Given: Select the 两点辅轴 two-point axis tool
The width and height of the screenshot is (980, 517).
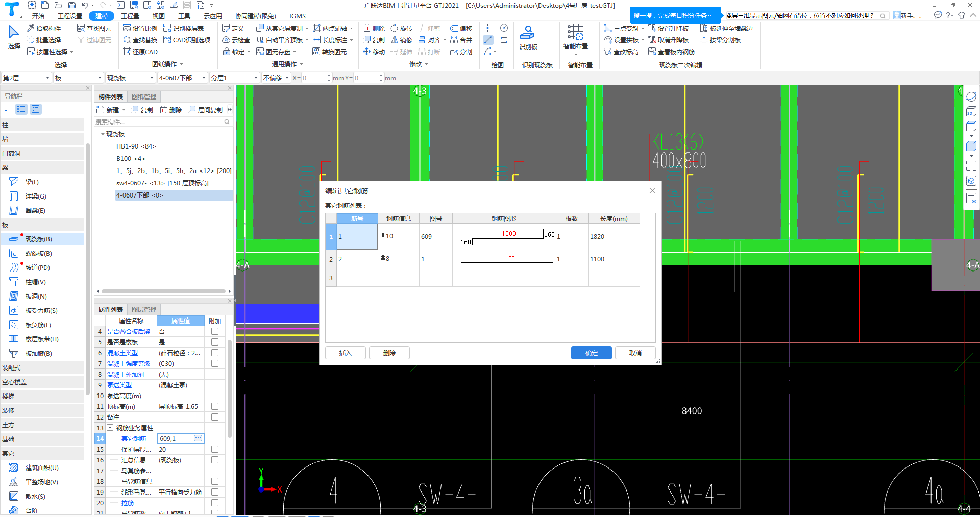Looking at the screenshot, I should pos(330,28).
